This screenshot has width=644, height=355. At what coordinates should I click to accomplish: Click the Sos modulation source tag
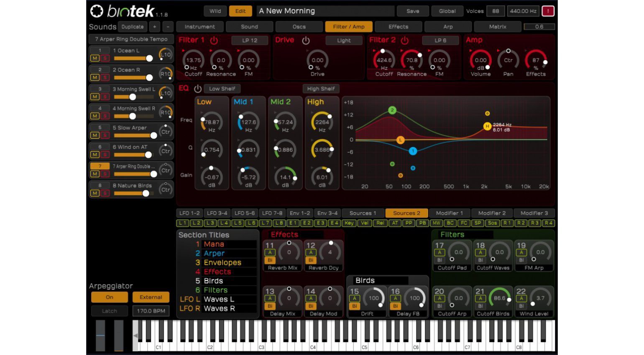492,223
